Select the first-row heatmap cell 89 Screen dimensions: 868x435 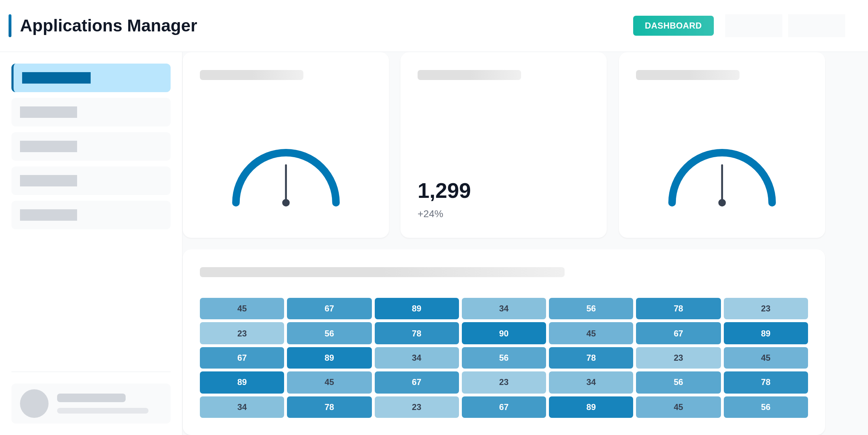(417, 309)
